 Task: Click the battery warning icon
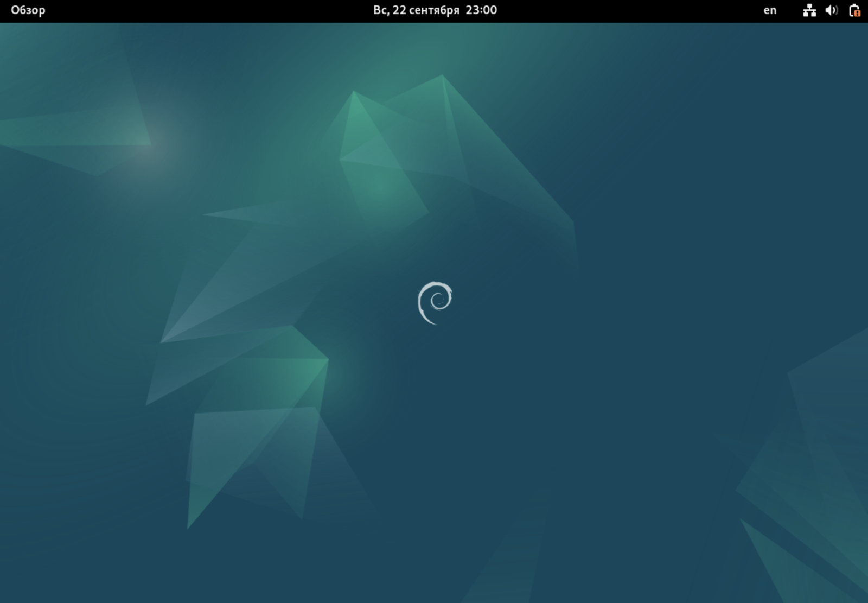[854, 10]
